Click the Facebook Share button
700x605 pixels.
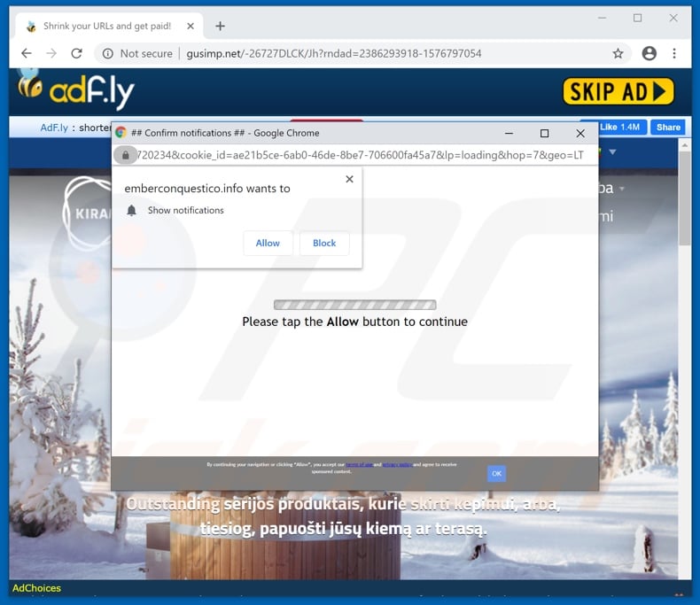668,128
